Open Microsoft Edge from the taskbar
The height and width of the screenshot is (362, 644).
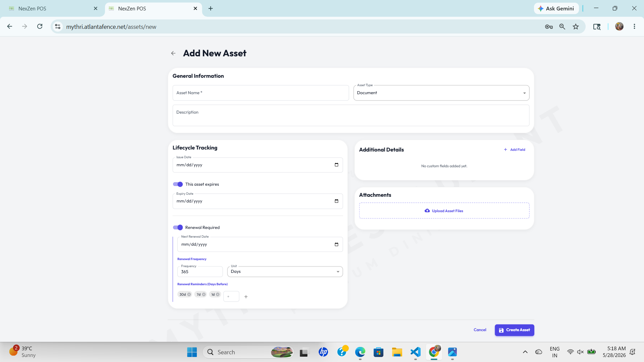(360, 352)
